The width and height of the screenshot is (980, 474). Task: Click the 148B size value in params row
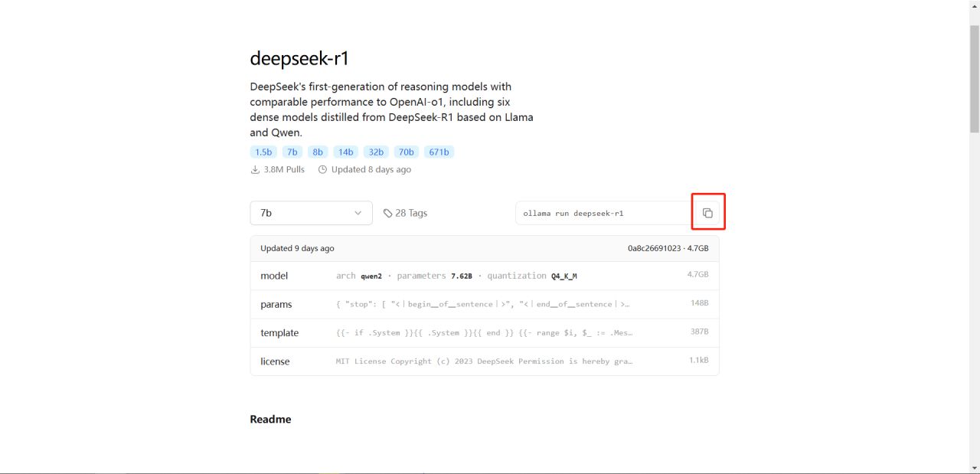click(699, 303)
